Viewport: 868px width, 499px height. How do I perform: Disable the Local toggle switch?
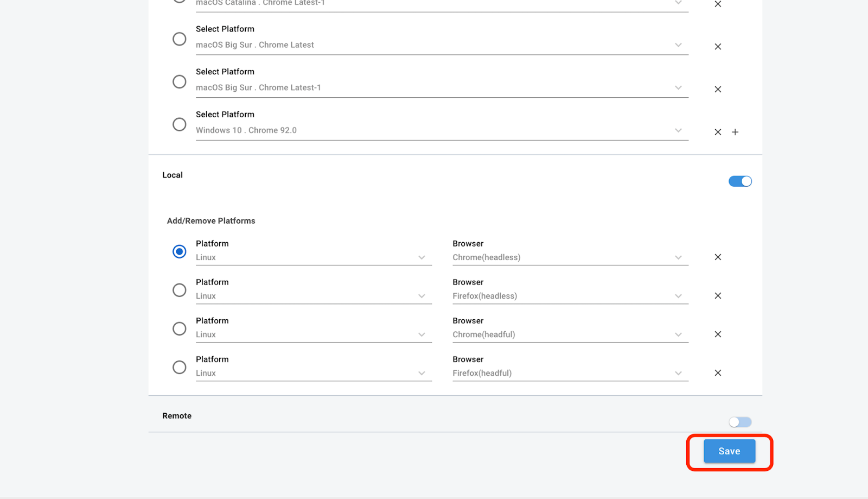coord(740,181)
